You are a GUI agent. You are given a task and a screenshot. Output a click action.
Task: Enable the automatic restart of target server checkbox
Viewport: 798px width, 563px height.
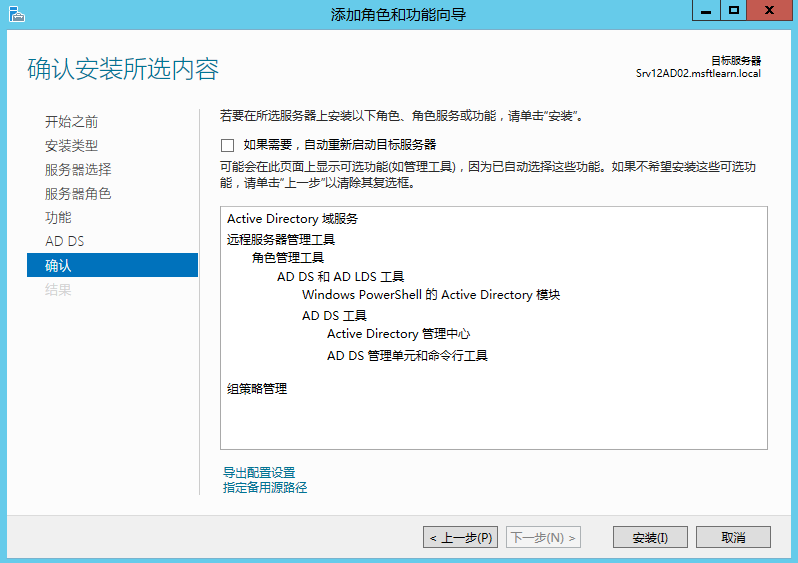227,146
